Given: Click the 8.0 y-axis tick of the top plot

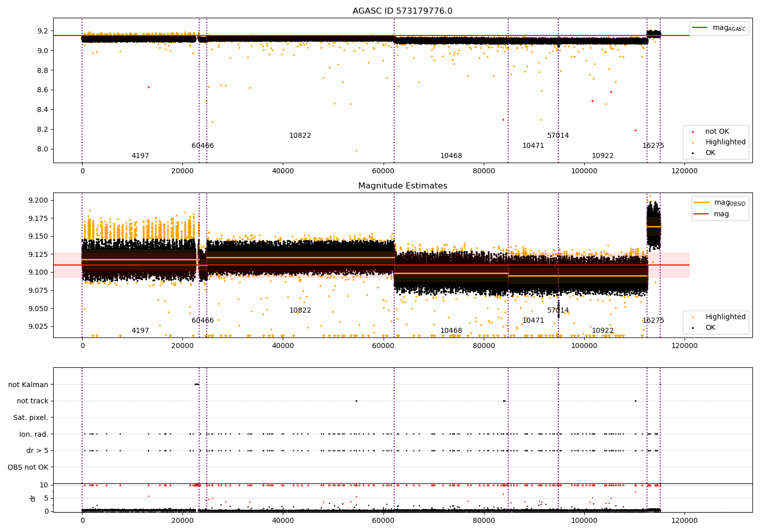Looking at the screenshot, I should coord(43,149).
